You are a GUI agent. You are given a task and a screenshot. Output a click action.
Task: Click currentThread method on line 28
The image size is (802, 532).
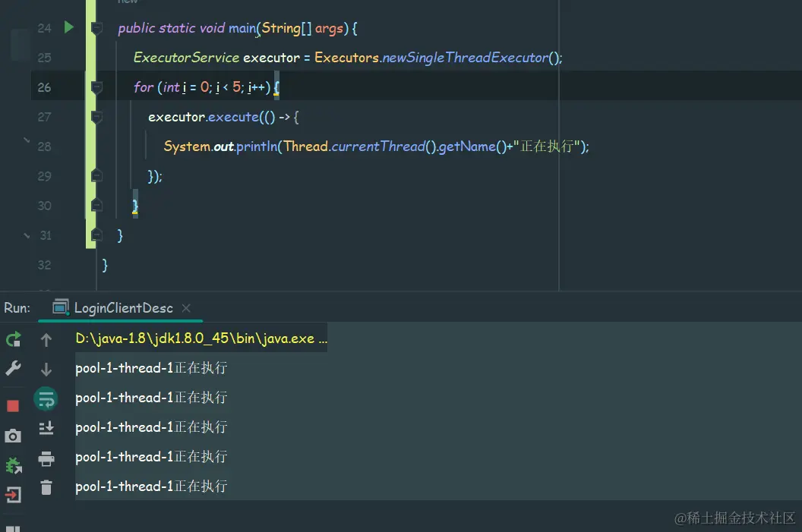tap(379, 146)
